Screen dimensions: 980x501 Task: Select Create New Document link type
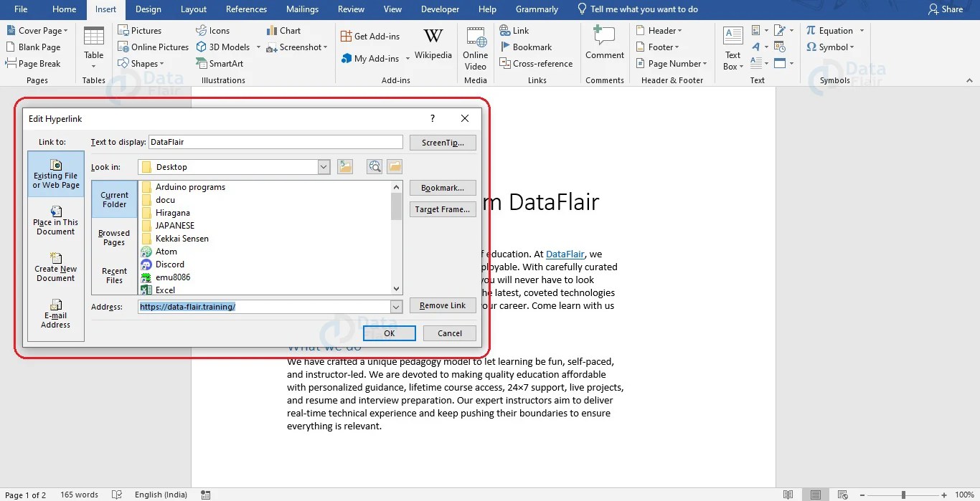coord(55,268)
